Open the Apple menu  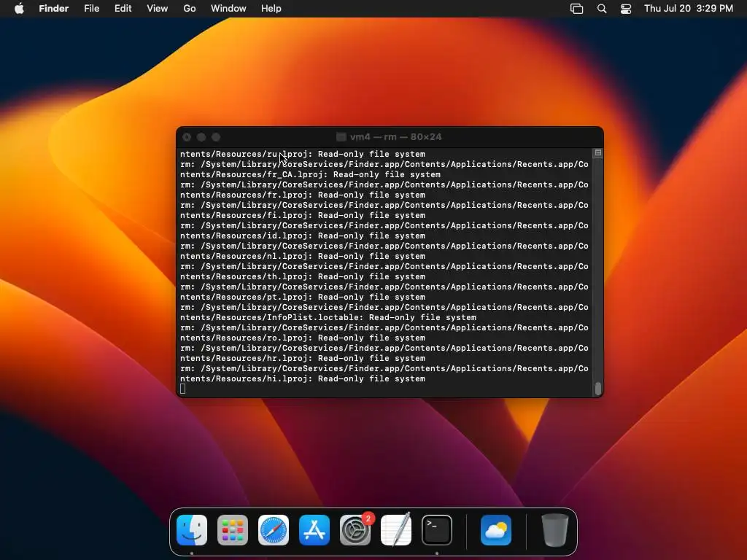[x=19, y=9]
